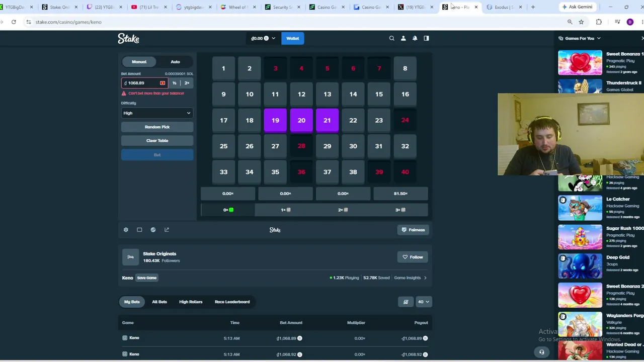This screenshot has width=644, height=362.
Task: Expand the Games For You dropdown
Action: 598,38
